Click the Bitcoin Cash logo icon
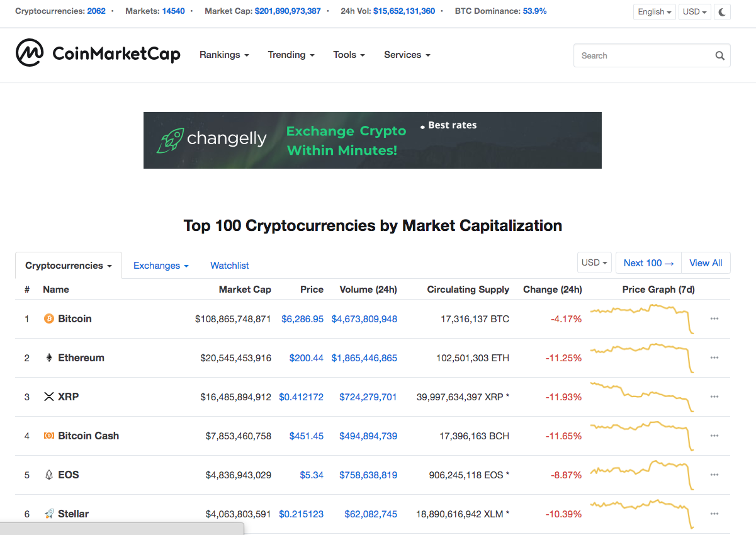Viewport: 756px width, 535px height. coord(49,436)
